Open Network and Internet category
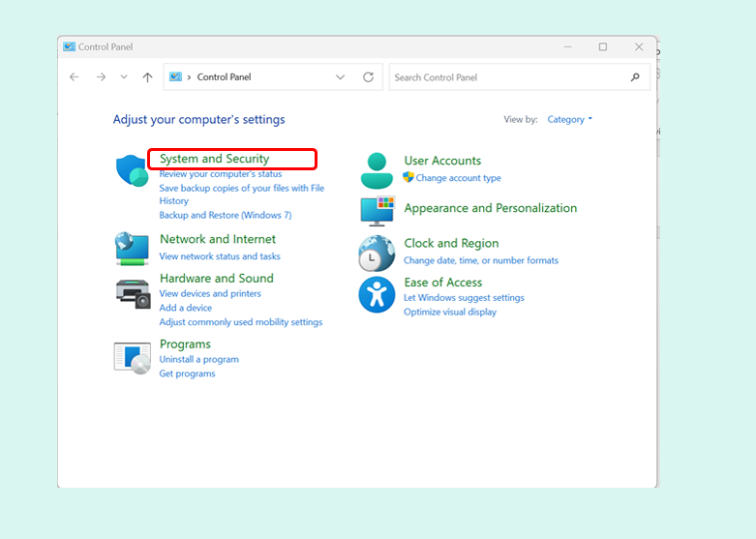756x539 pixels. coord(218,239)
